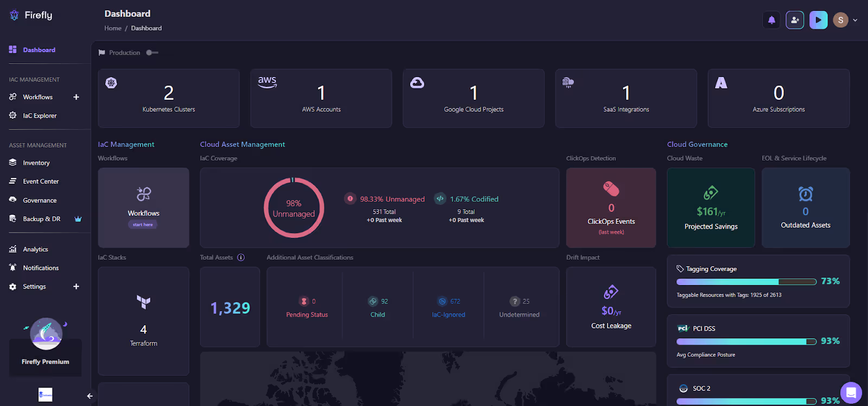Click the PCI DSS compliance bar

pyautogui.click(x=746, y=341)
